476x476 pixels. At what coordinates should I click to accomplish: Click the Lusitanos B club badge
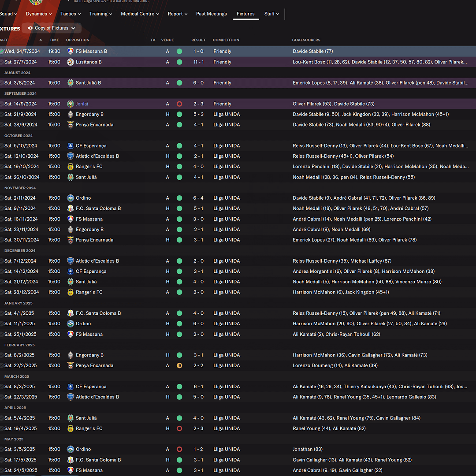tap(70, 62)
